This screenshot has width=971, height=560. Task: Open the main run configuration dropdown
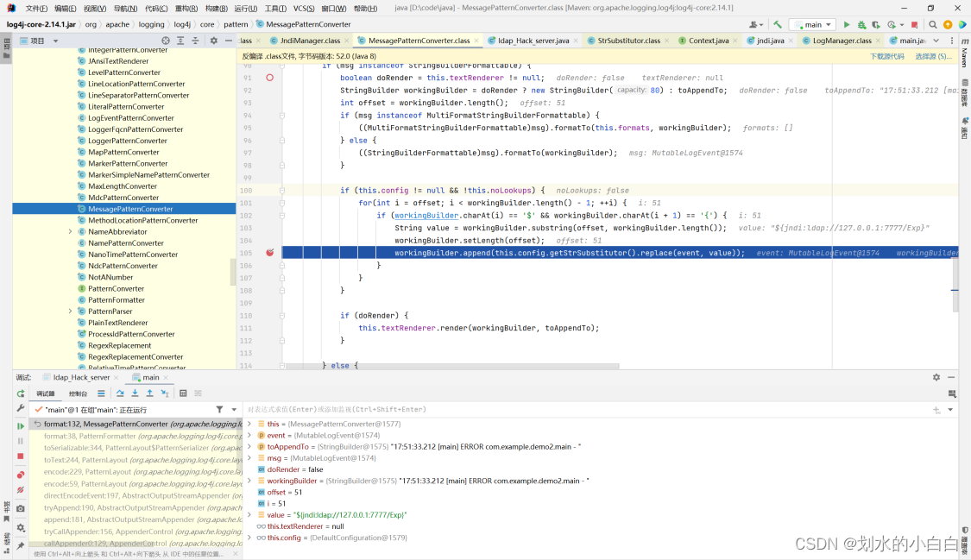pos(814,25)
